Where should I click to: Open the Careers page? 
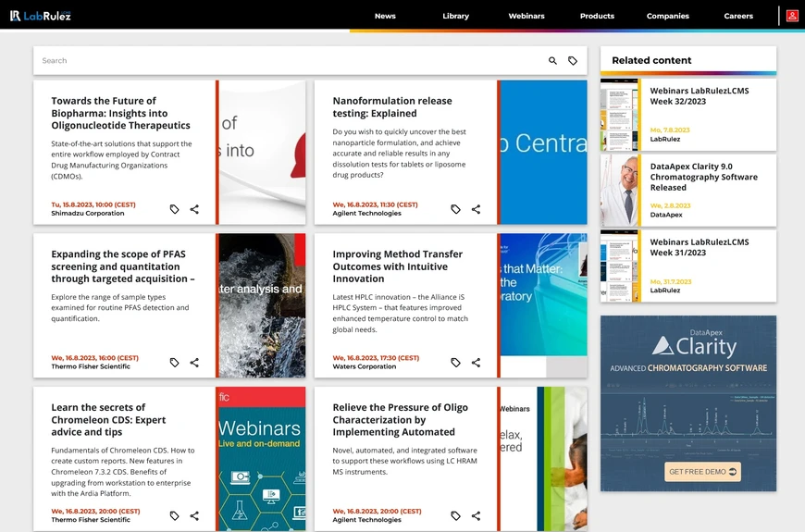tap(738, 16)
